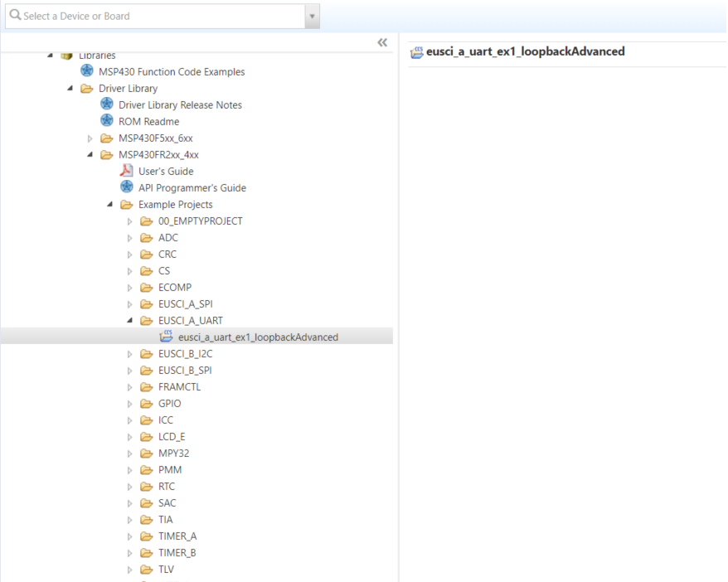Click the User's Guide PDF icon
The height and width of the screenshot is (582, 728).
click(x=126, y=171)
